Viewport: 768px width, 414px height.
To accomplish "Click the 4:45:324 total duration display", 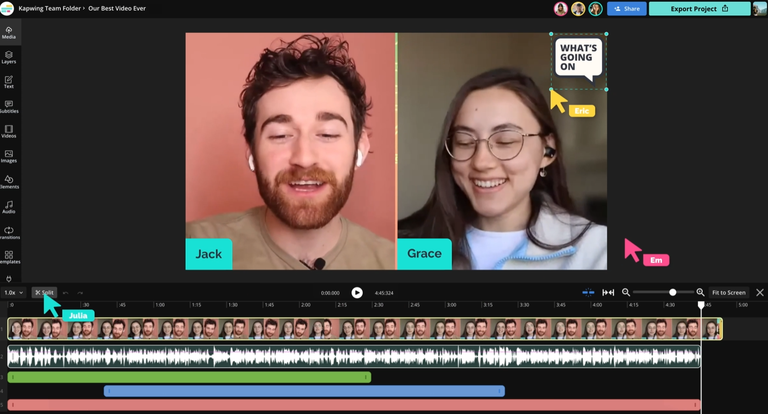I will tap(384, 293).
